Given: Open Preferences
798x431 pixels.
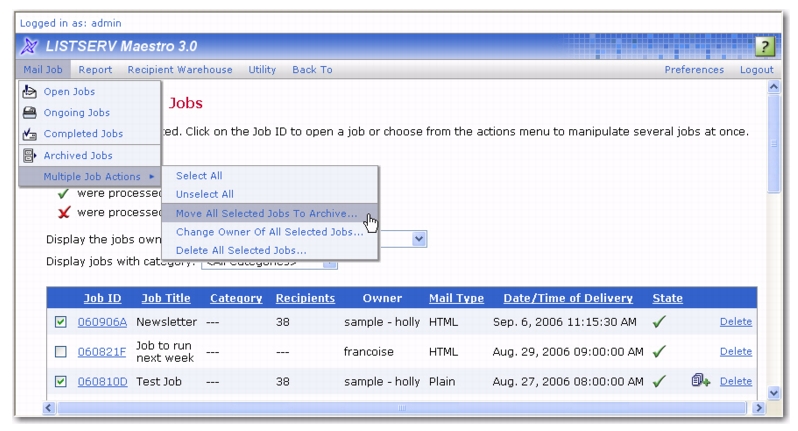Looking at the screenshot, I should click(694, 70).
